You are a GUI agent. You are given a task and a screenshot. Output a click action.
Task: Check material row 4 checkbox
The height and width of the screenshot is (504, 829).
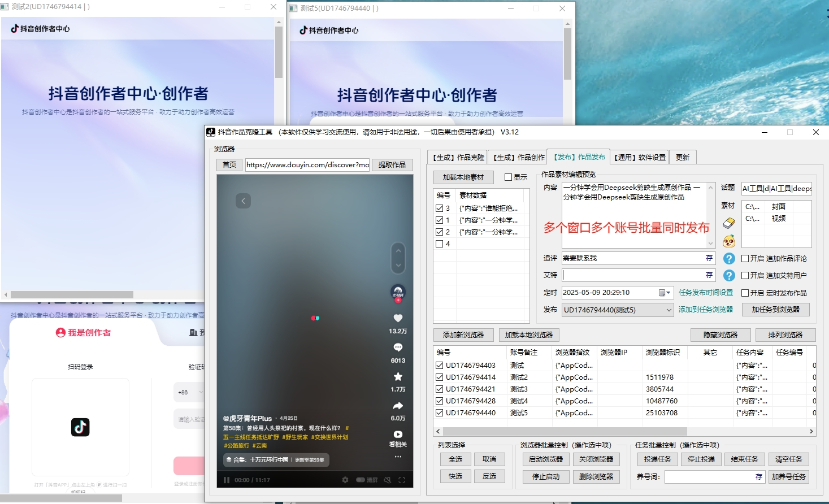[x=440, y=244]
